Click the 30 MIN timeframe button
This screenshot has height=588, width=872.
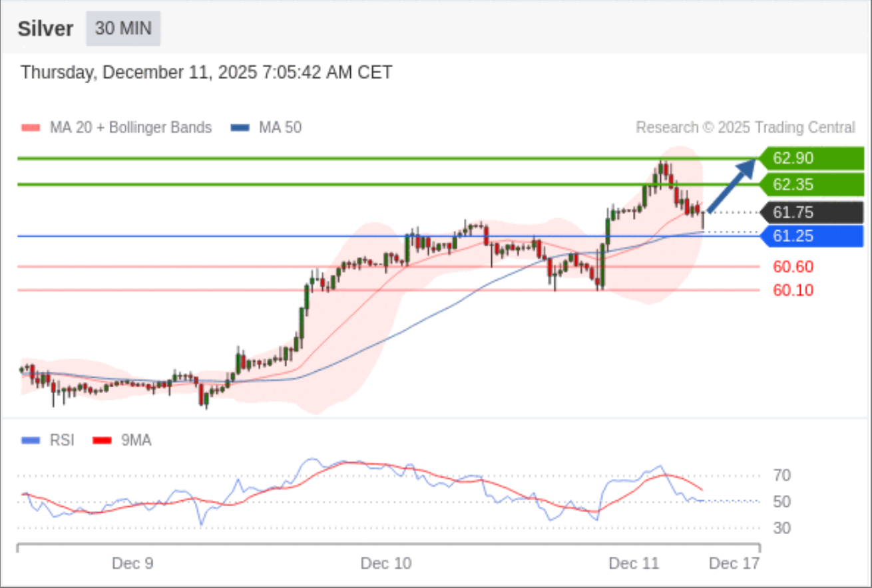coord(123,29)
